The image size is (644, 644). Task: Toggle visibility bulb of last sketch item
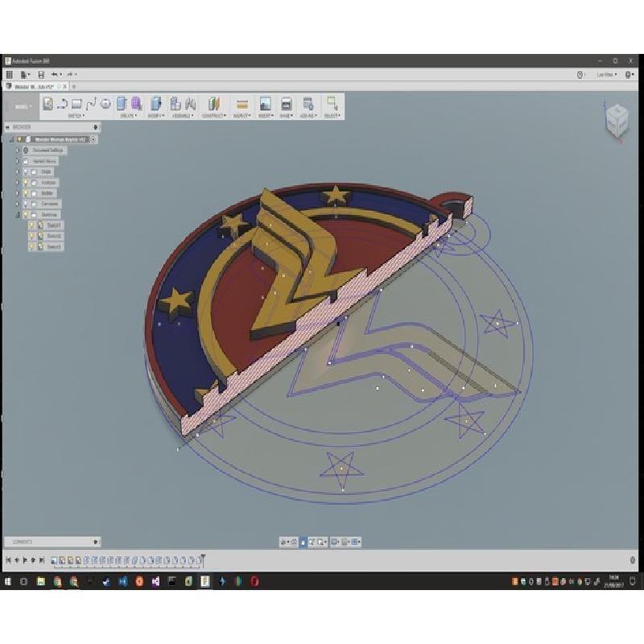(x=31, y=246)
